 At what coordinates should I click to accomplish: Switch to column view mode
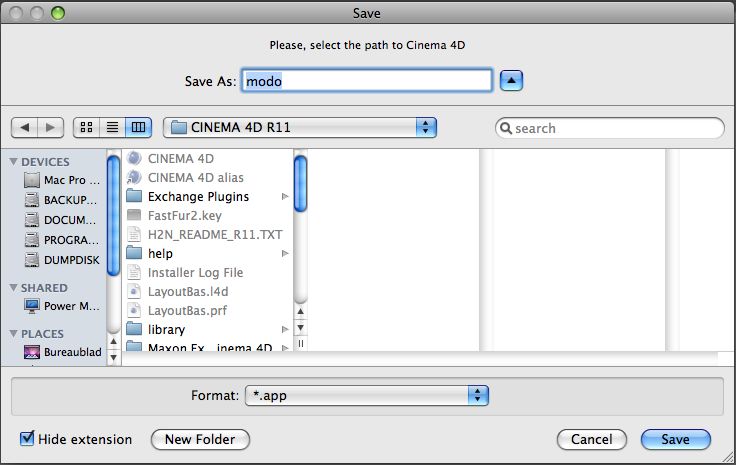tap(138, 127)
